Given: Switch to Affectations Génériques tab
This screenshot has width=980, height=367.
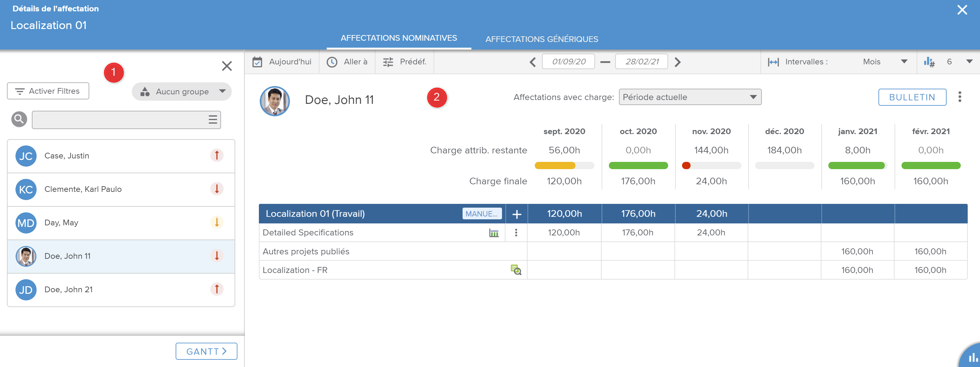Looking at the screenshot, I should pyautogui.click(x=541, y=39).
